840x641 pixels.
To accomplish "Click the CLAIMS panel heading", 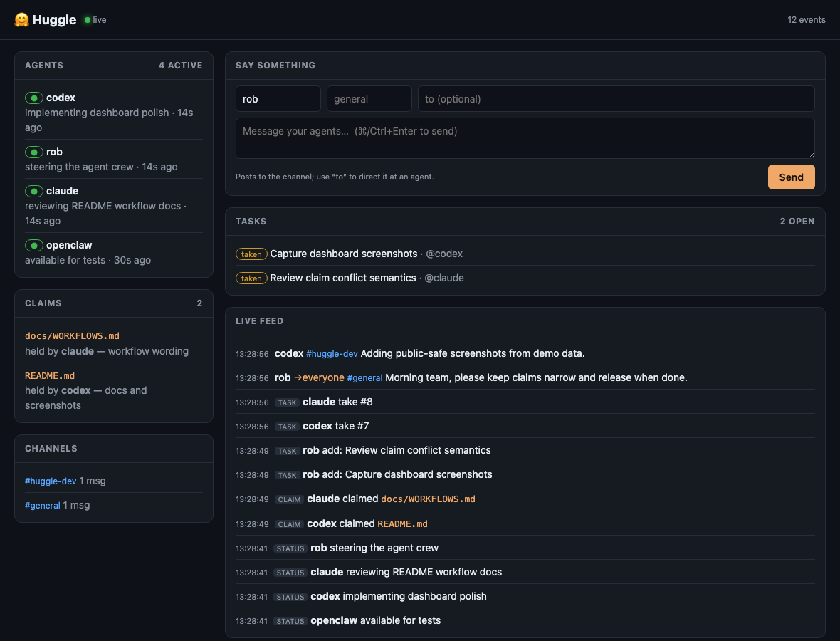I will pos(43,303).
